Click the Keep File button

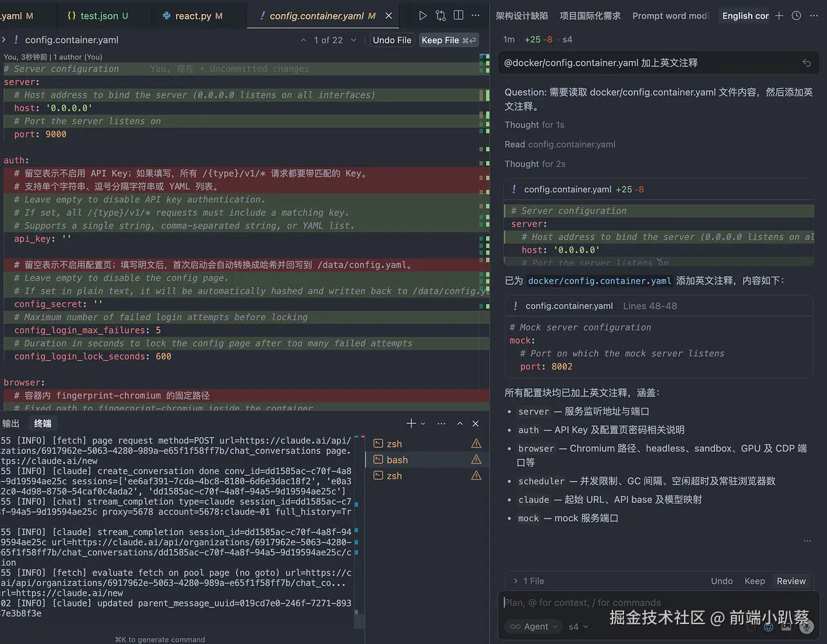[449, 40]
